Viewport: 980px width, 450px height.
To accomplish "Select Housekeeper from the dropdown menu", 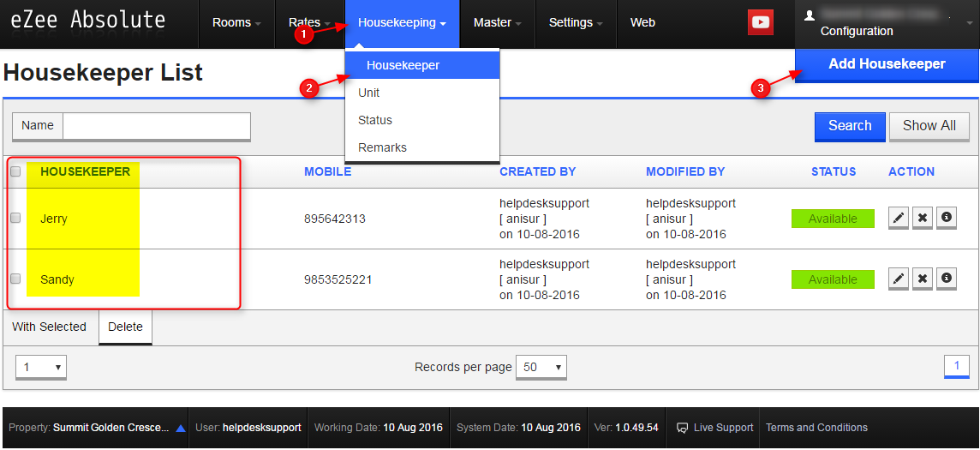I will 421,65.
